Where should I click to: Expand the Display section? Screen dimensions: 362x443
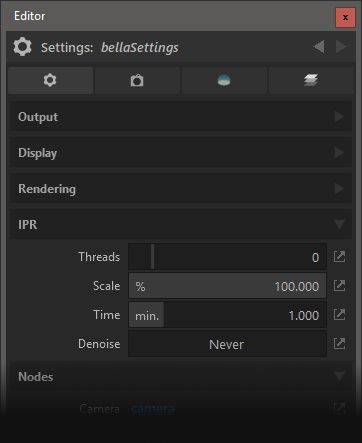[x=181, y=153]
